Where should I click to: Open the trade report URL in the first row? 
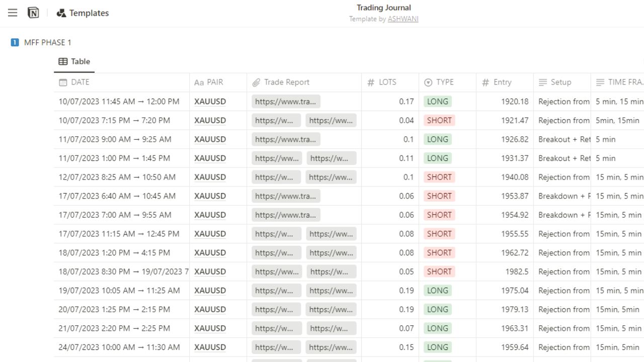coord(286,101)
